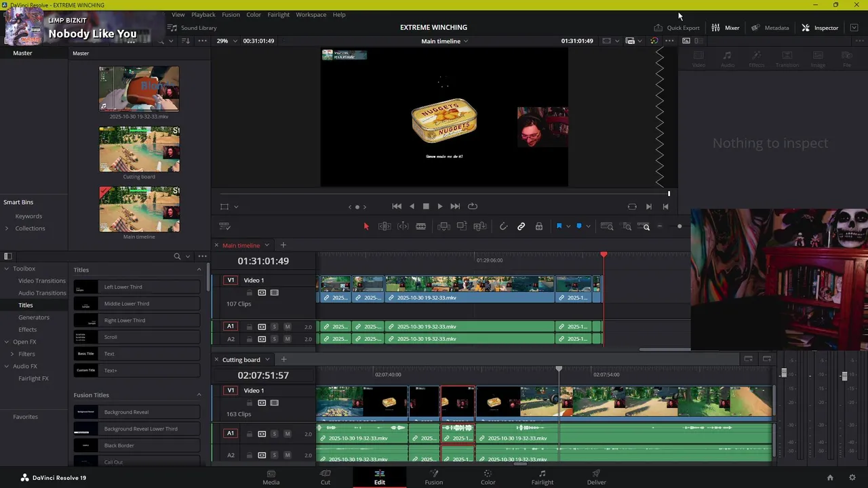This screenshot has width=868, height=488.
Task: Mute track A1 in Cutting board timeline
Action: click(x=288, y=434)
